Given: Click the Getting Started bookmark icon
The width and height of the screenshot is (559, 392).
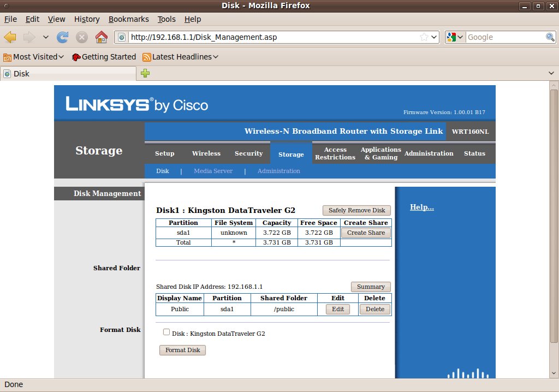Looking at the screenshot, I should click(76, 57).
